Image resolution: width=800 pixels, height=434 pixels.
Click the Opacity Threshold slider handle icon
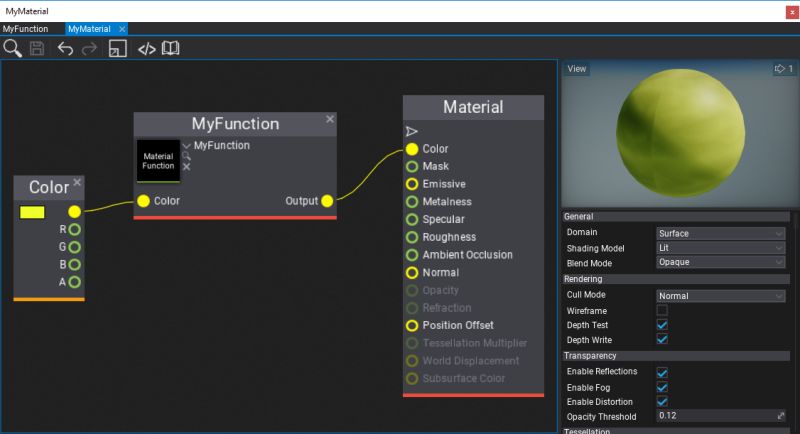click(781, 416)
